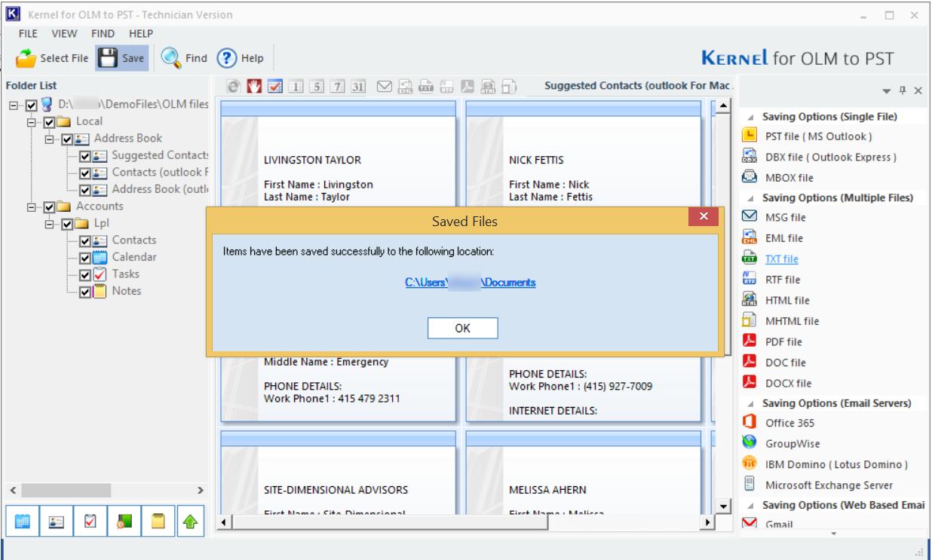Collapse the Lpl folder node

49,224
